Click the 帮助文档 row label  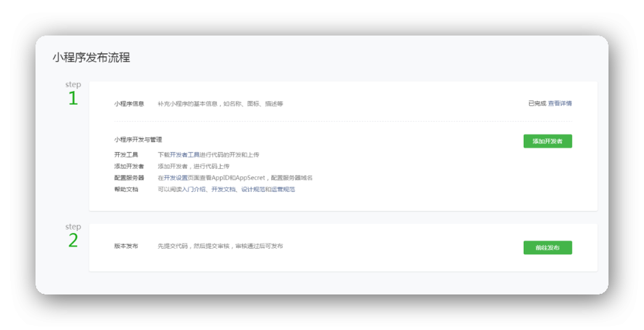click(126, 189)
